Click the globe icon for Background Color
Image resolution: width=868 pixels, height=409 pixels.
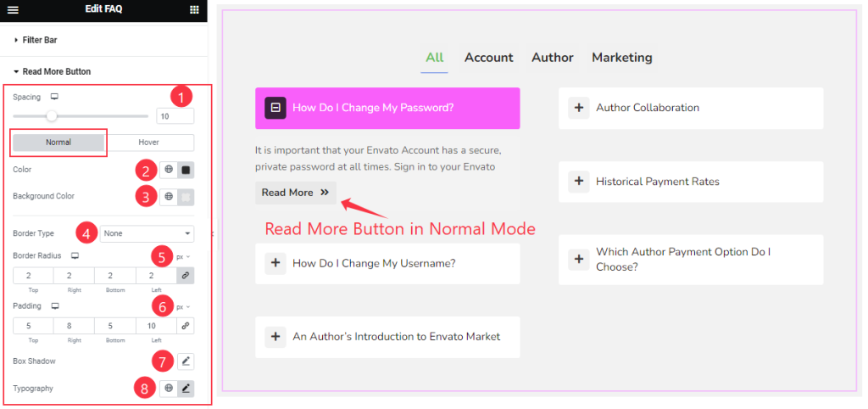click(169, 196)
